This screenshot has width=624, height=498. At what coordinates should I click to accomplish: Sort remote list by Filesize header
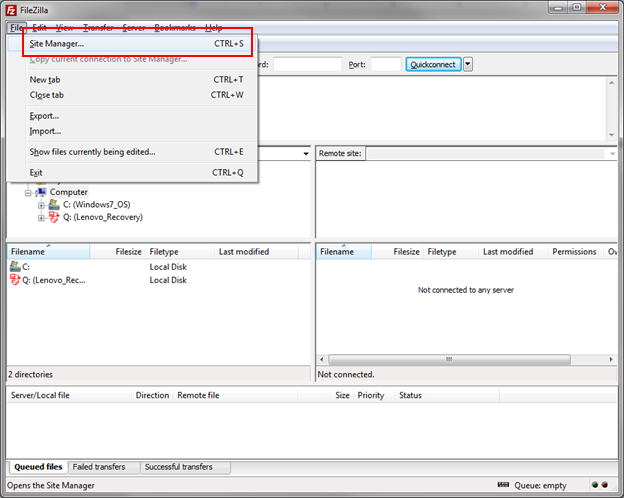[x=398, y=252]
